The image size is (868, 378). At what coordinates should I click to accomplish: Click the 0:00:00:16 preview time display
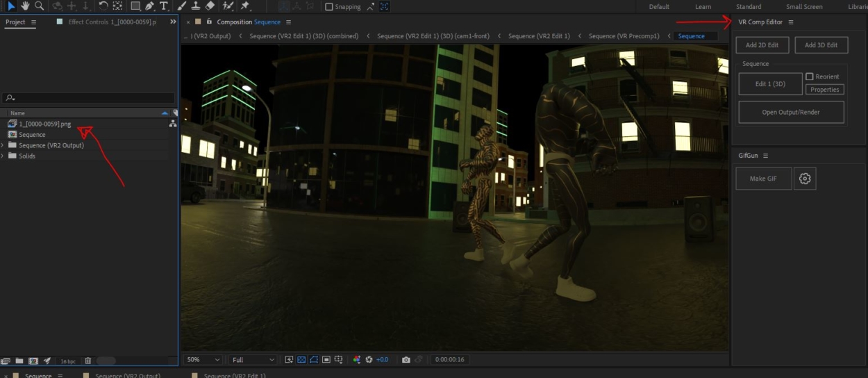449,360
